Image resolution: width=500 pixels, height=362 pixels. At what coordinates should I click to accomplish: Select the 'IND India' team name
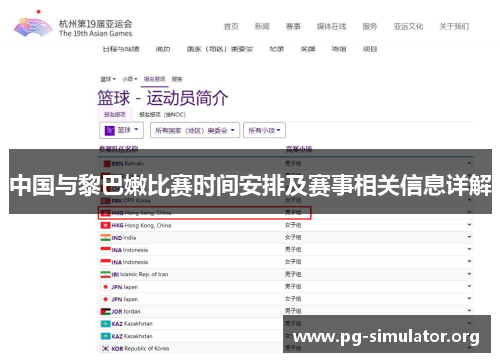(x=124, y=238)
